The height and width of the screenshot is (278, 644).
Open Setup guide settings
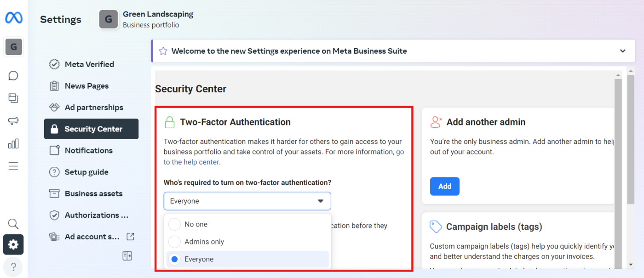pyautogui.click(x=91, y=172)
